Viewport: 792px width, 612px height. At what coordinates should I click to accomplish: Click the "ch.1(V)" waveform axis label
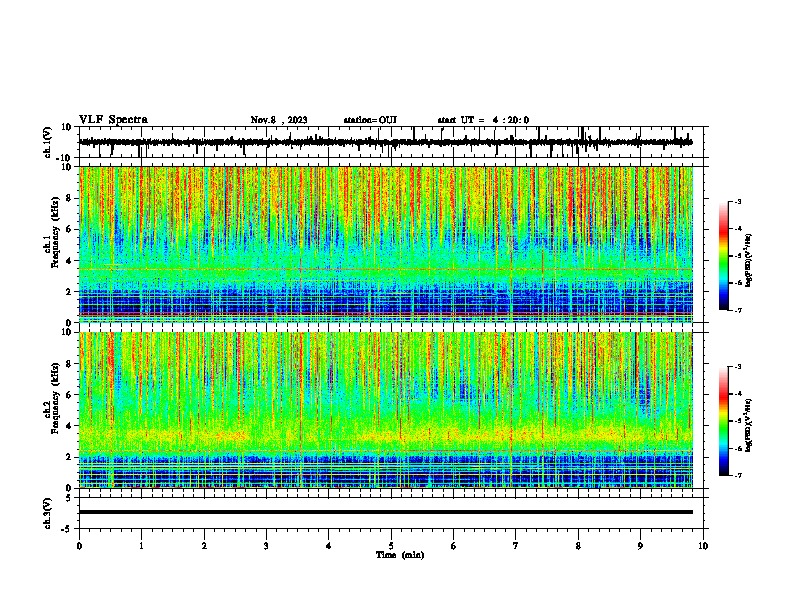47,142
